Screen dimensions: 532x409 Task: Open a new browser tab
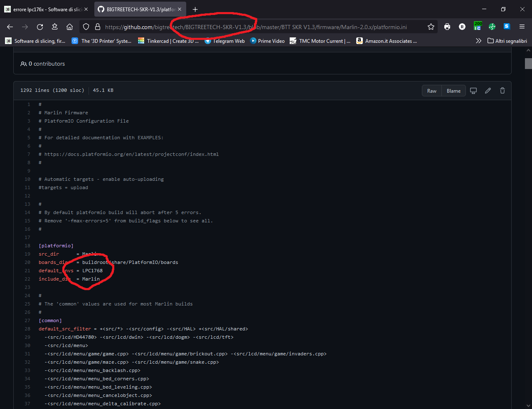(x=195, y=9)
